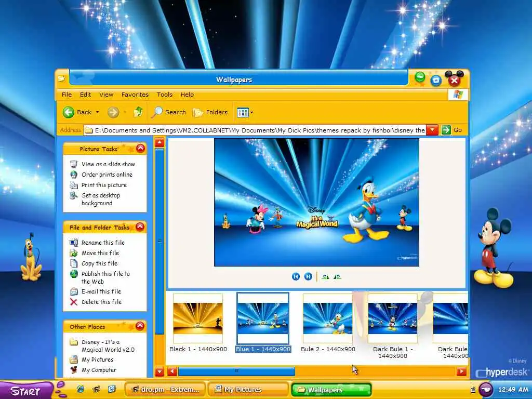Click the My Pictures folder icon

pos(74,360)
